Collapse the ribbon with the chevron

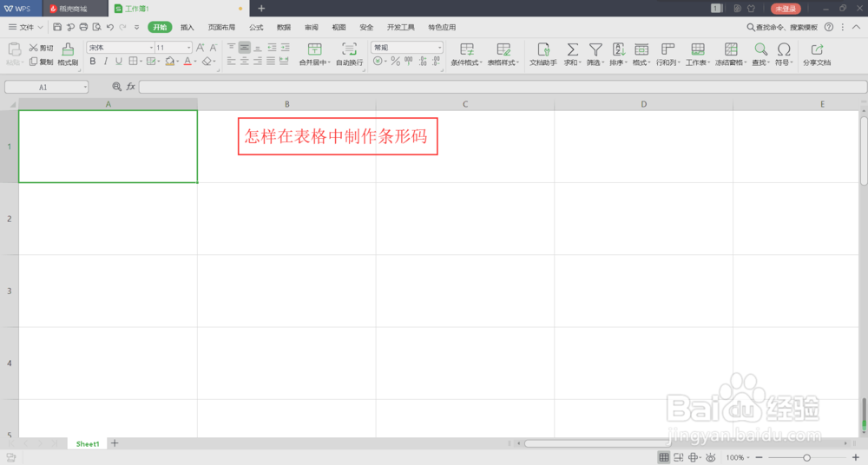tap(856, 27)
